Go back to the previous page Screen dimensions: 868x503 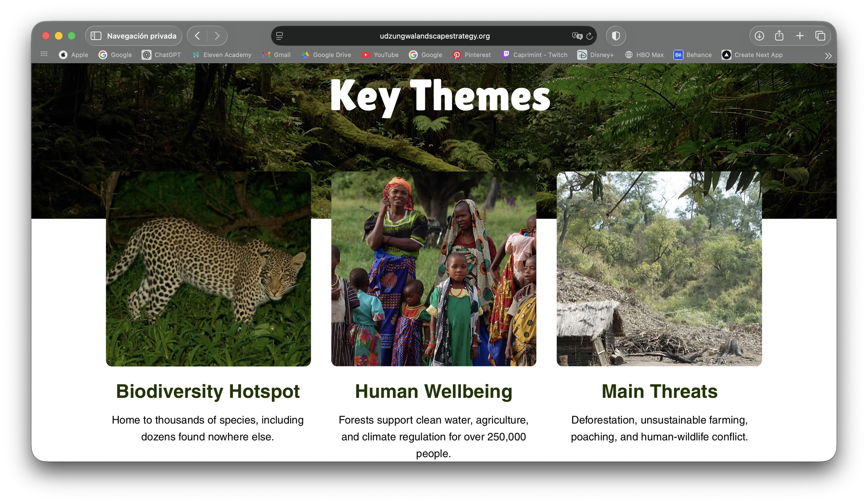click(x=197, y=36)
